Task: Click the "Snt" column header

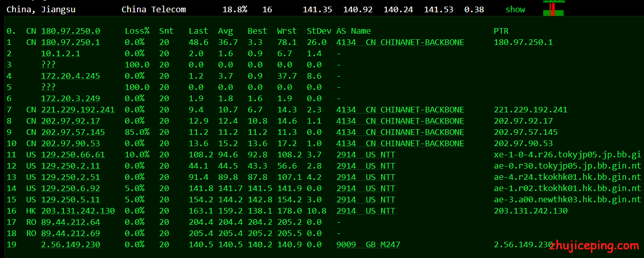Action: (x=166, y=31)
